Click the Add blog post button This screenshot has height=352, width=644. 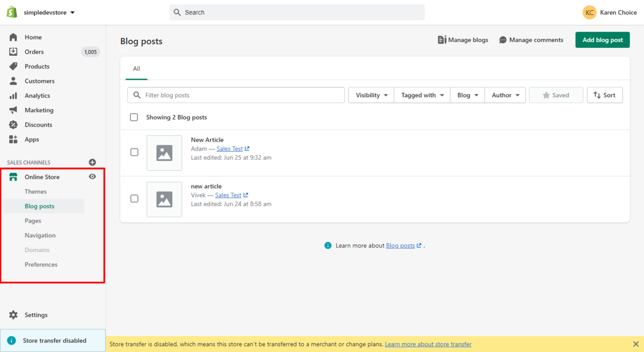point(603,40)
